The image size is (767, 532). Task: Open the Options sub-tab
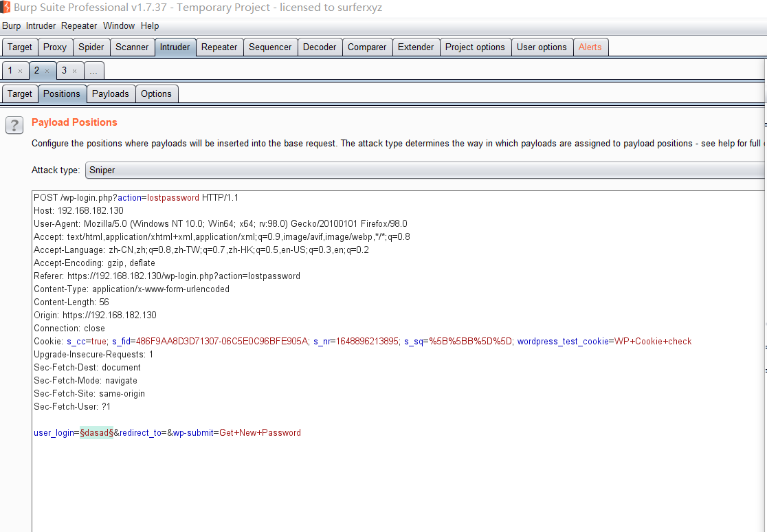tap(156, 94)
